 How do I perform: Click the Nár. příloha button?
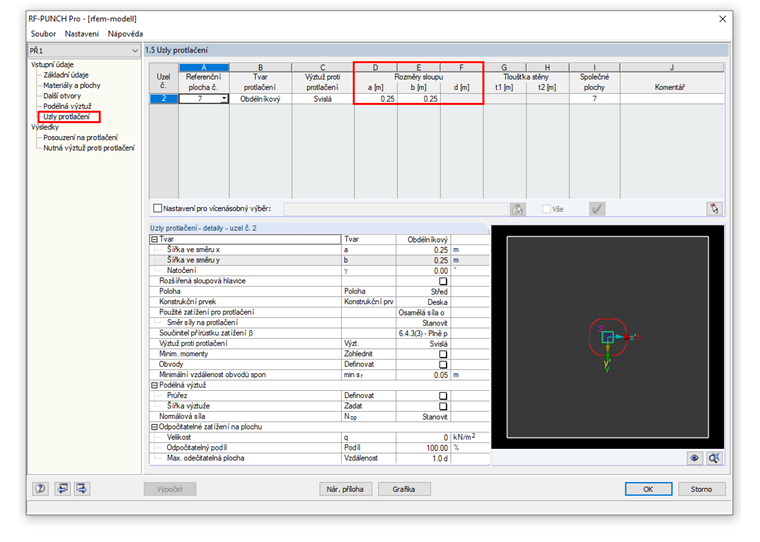(x=345, y=489)
